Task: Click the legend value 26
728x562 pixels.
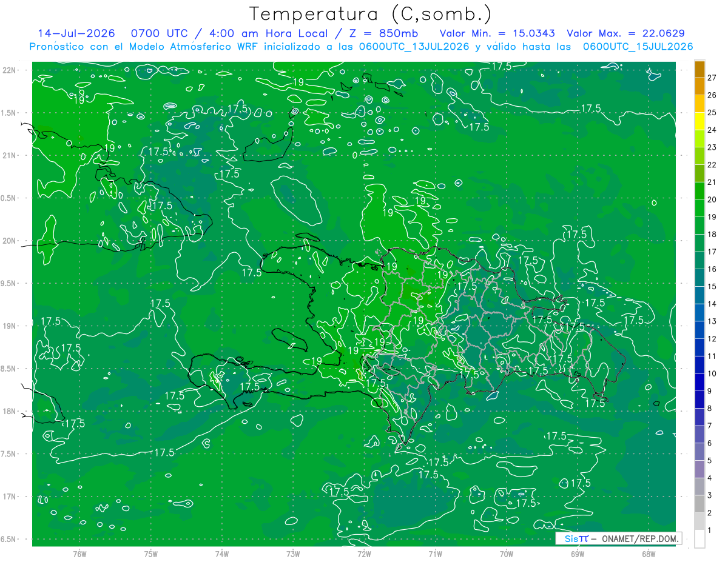Action: (712, 95)
